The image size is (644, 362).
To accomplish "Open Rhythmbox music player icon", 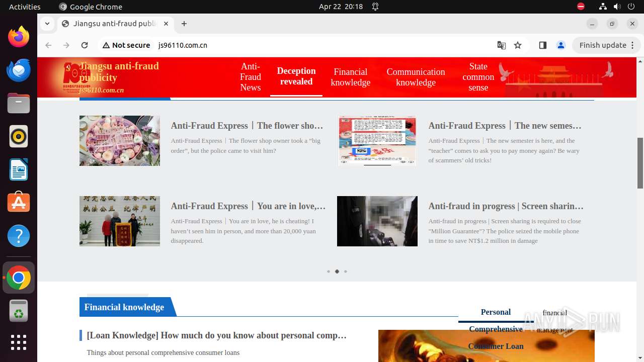I will tap(19, 136).
